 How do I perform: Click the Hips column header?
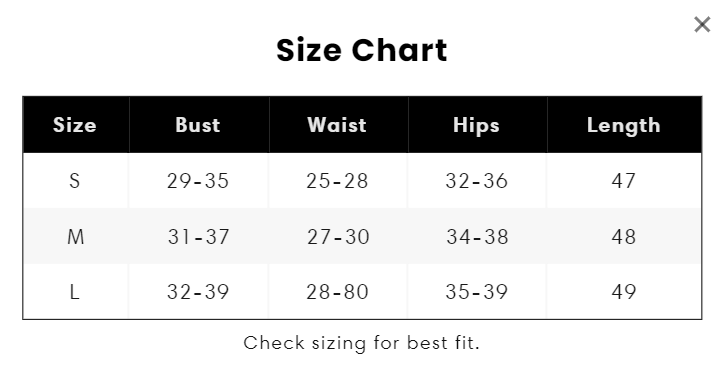point(476,125)
